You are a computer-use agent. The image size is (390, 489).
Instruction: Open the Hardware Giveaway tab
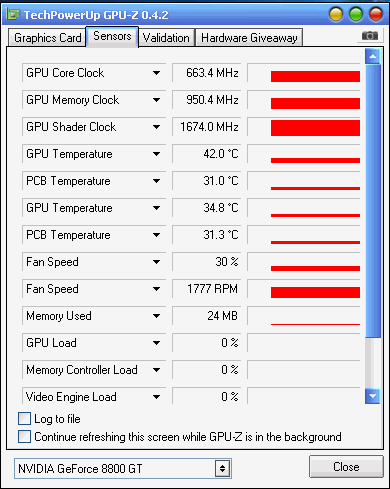249,38
